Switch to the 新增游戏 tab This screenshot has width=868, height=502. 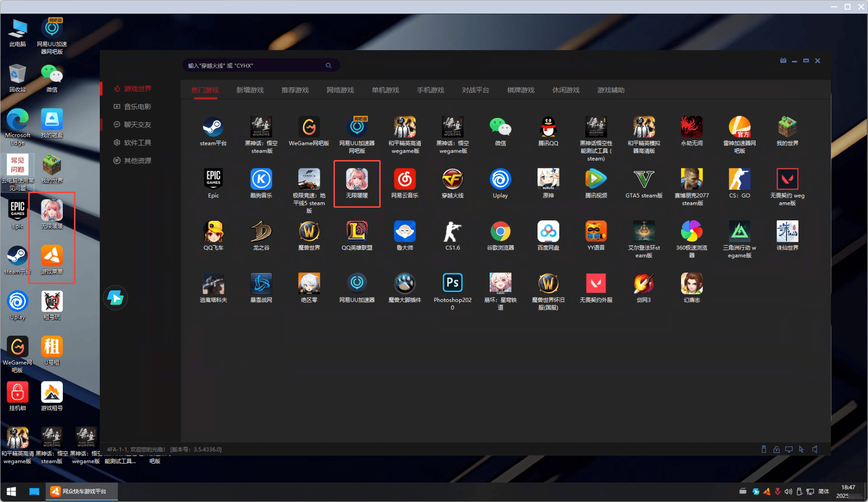[x=250, y=90]
